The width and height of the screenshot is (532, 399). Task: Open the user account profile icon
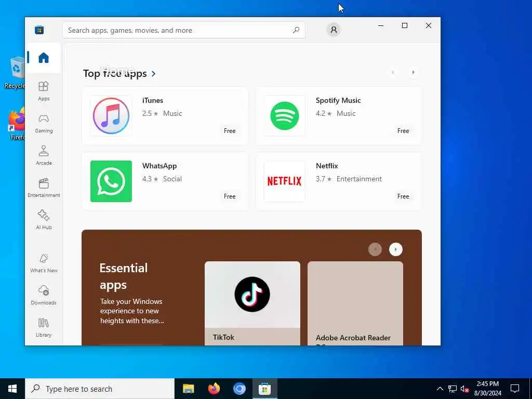(334, 30)
